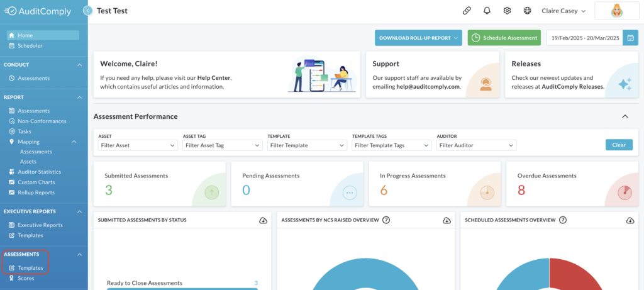
Task: Open Assessments under Conduct
Action: click(29, 78)
